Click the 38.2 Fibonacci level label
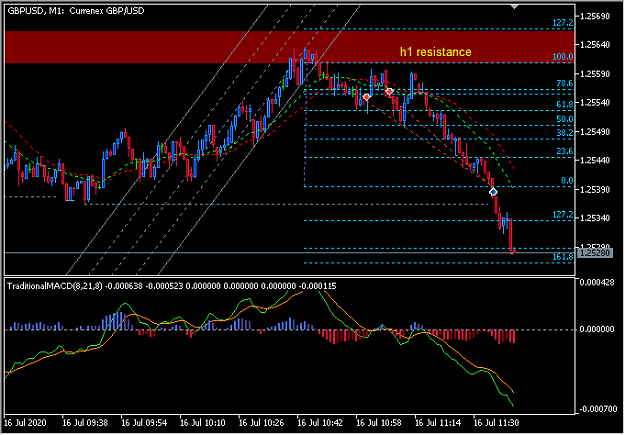This screenshot has width=625, height=435. pyautogui.click(x=565, y=133)
